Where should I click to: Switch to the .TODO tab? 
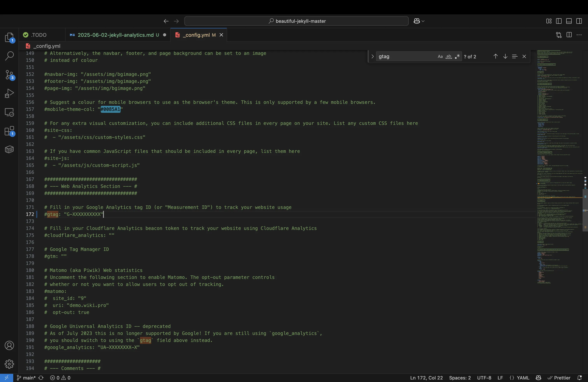38,35
